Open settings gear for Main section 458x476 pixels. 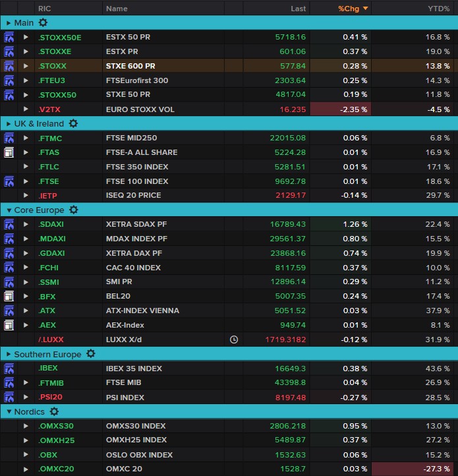point(43,23)
